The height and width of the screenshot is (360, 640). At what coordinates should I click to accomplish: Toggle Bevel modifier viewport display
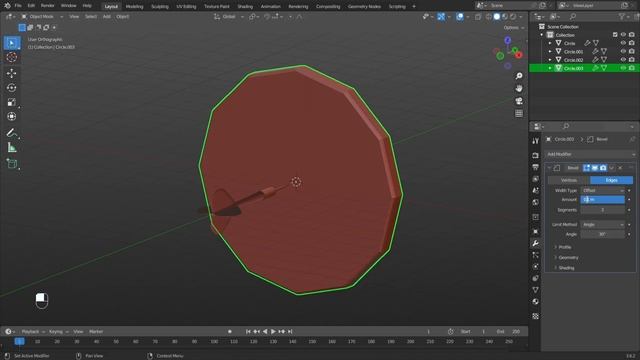click(595, 168)
